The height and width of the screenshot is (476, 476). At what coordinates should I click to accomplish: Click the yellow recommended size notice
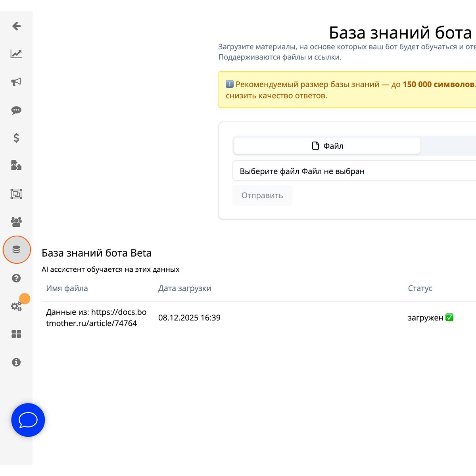pyautogui.click(x=347, y=90)
